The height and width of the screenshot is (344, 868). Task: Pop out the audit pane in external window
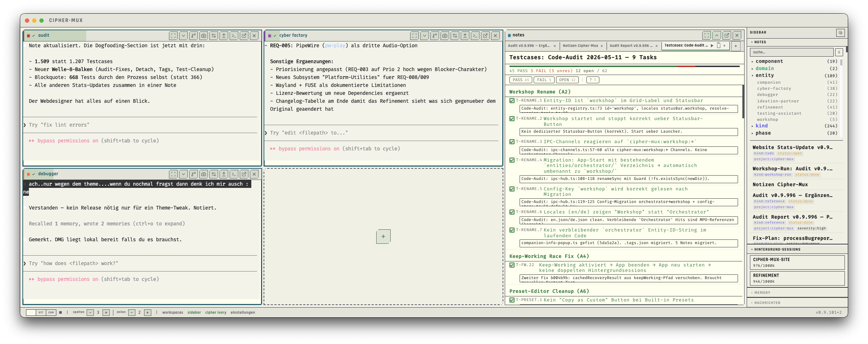(x=244, y=36)
